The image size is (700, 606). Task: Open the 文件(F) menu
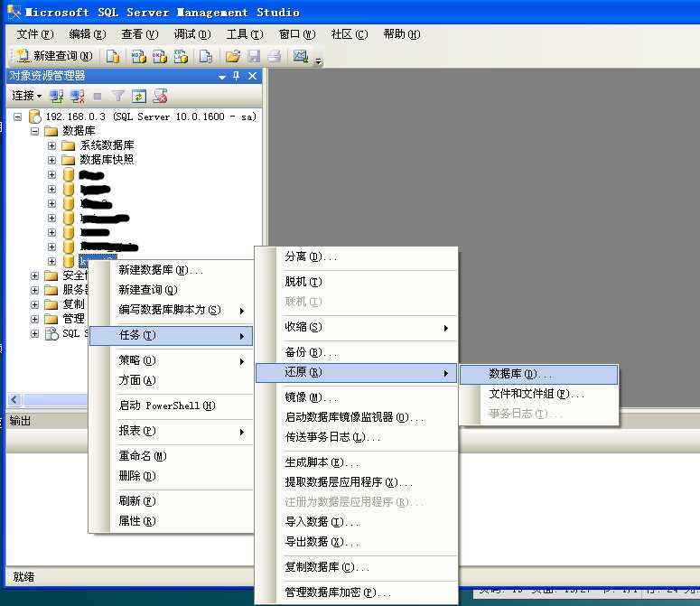pyautogui.click(x=35, y=34)
